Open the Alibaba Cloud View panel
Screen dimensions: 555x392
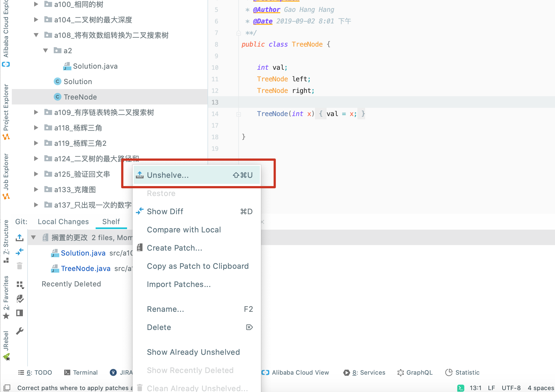point(300,372)
